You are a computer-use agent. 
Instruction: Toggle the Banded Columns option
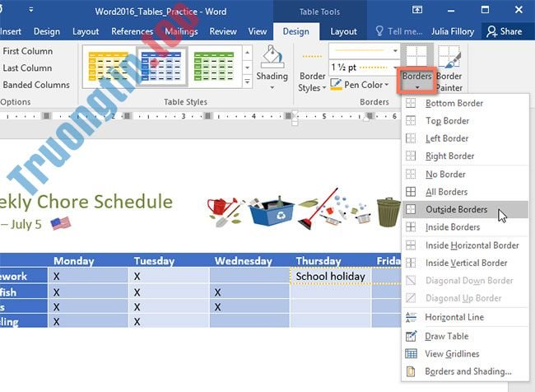tap(36, 85)
